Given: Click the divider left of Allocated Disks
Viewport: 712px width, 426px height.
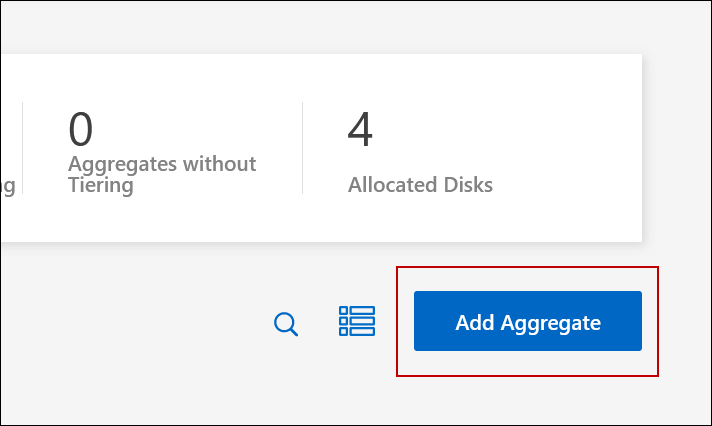Looking at the screenshot, I should [302, 148].
